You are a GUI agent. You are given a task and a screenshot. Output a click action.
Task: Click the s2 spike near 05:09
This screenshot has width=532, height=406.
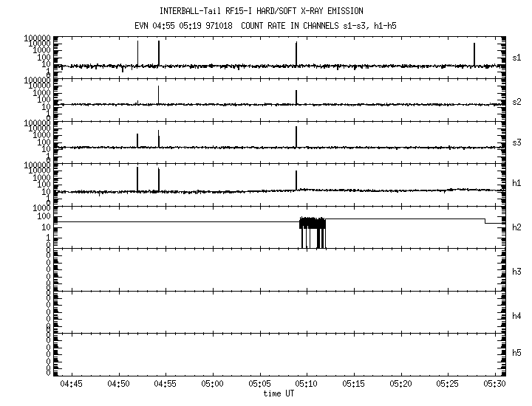point(296,97)
